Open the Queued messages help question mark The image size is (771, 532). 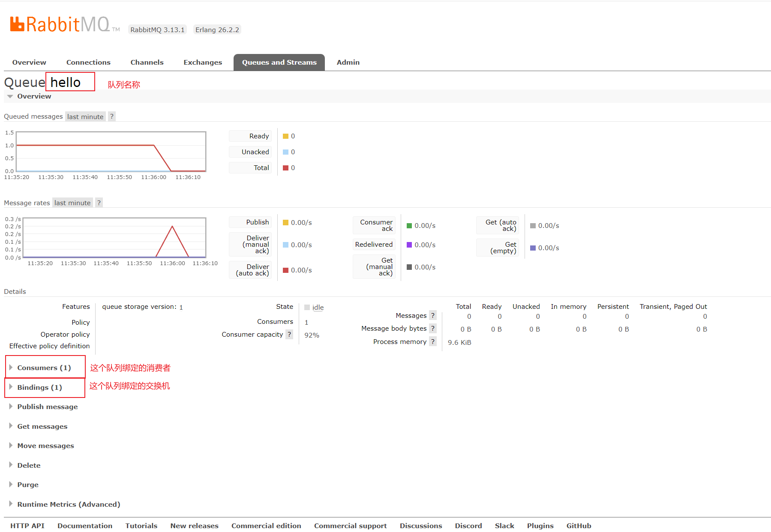[x=112, y=117]
